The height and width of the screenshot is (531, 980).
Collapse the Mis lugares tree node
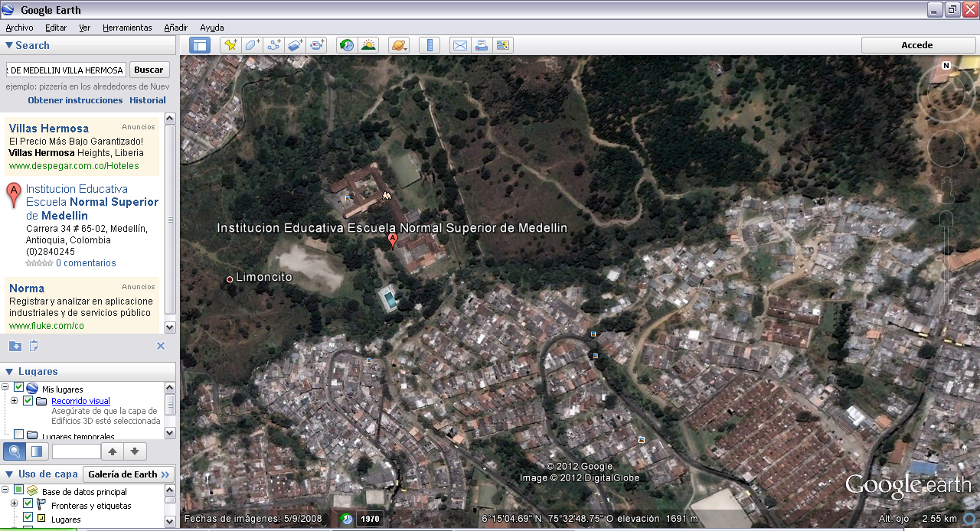point(5,389)
